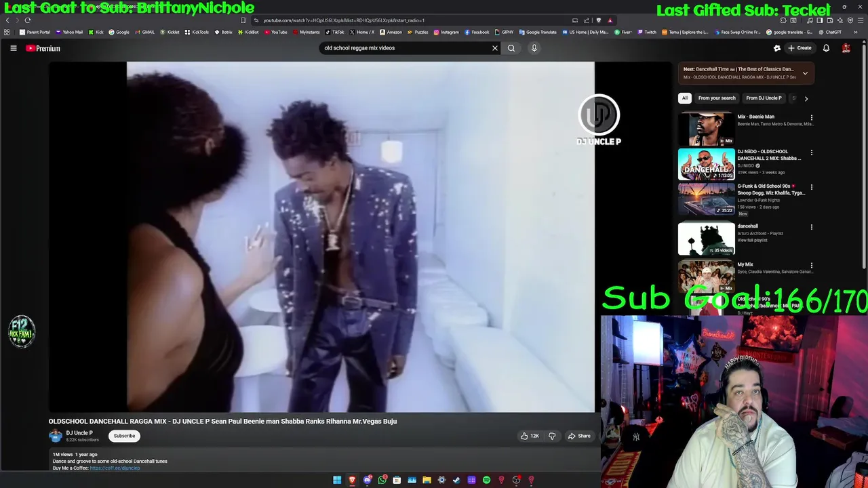Viewport: 868px width, 488px height.
Task: Open Brave Rewards triangle icon
Action: click(x=610, y=20)
